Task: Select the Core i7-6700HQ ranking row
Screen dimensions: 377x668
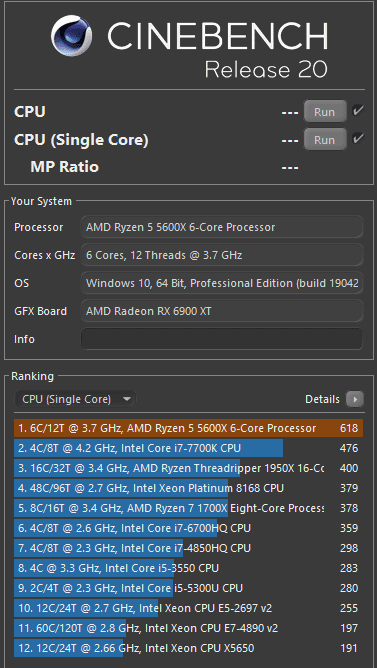Action: click(x=188, y=528)
